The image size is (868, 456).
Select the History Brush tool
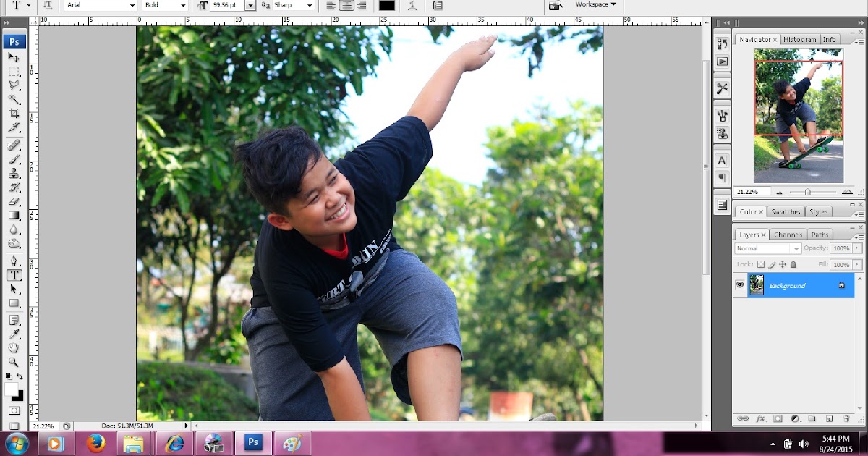click(x=14, y=187)
